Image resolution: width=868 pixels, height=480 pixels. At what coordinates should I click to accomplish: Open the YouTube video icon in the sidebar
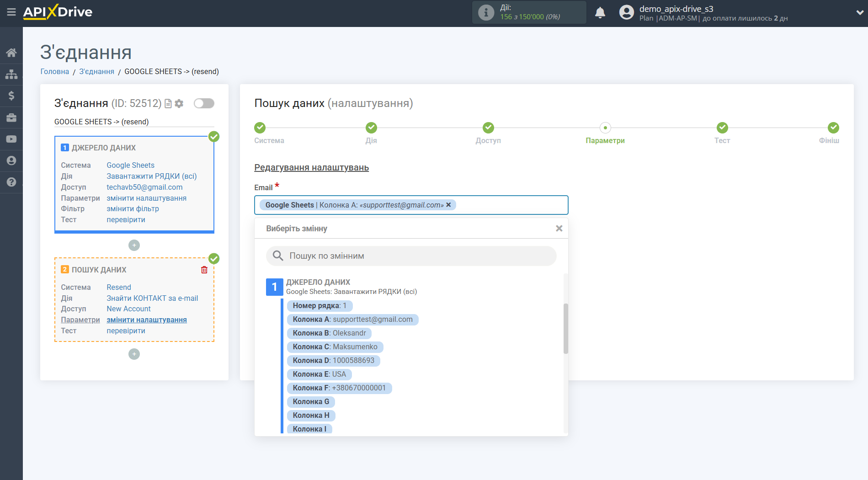coord(11,139)
